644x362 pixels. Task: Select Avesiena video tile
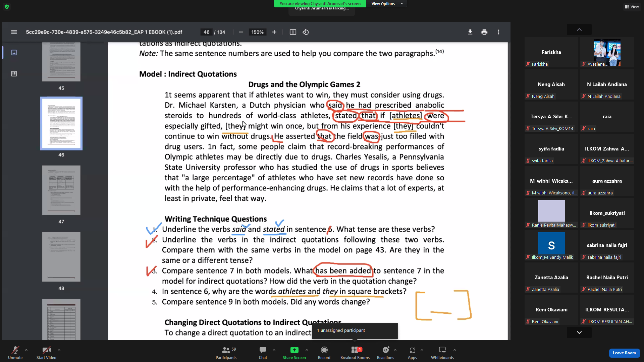tap(607, 52)
